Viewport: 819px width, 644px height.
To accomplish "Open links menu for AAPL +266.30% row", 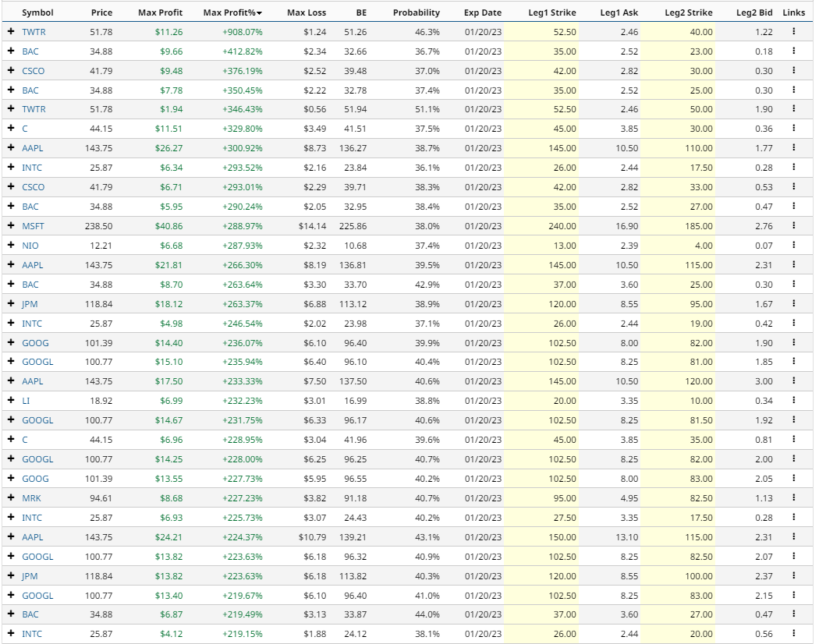I will tap(793, 265).
